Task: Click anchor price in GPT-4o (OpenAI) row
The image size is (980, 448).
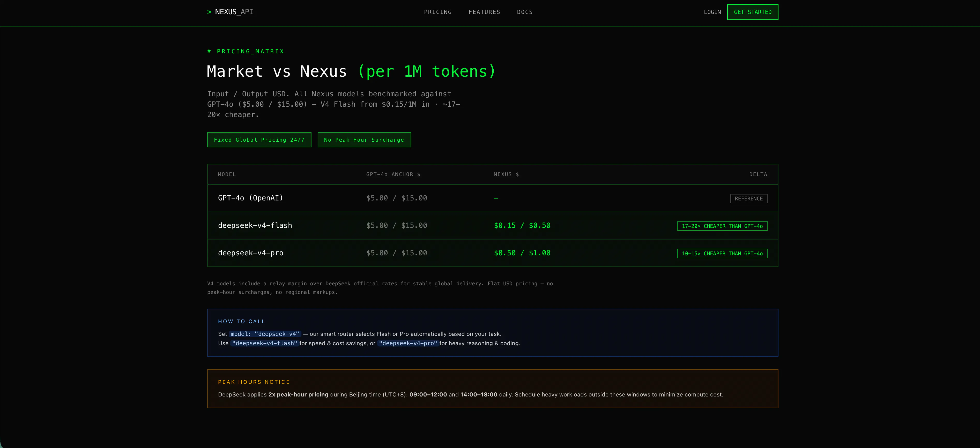Action: coord(396,198)
